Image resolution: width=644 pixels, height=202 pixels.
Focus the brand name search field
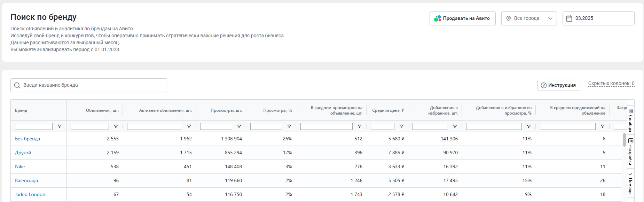pyautogui.click(x=89, y=85)
